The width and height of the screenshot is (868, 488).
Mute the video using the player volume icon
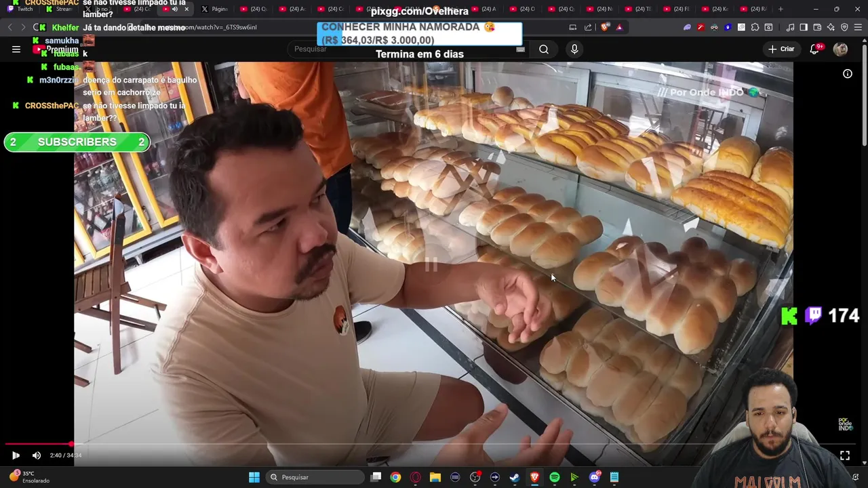37,455
